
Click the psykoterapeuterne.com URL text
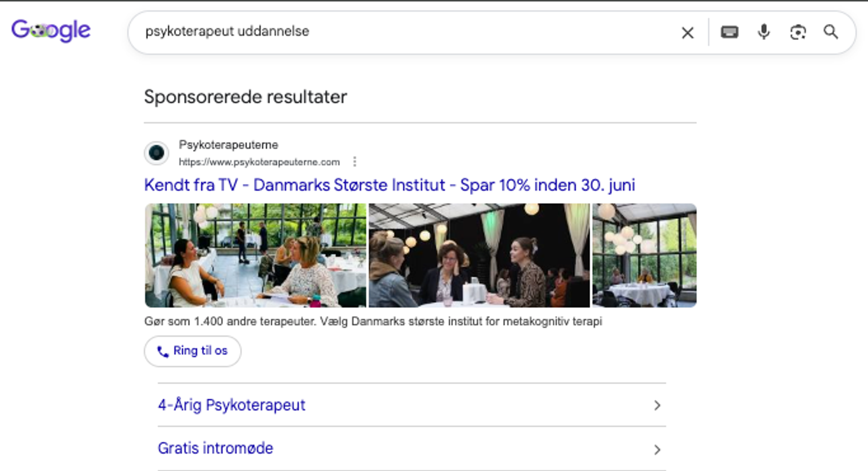click(x=259, y=162)
